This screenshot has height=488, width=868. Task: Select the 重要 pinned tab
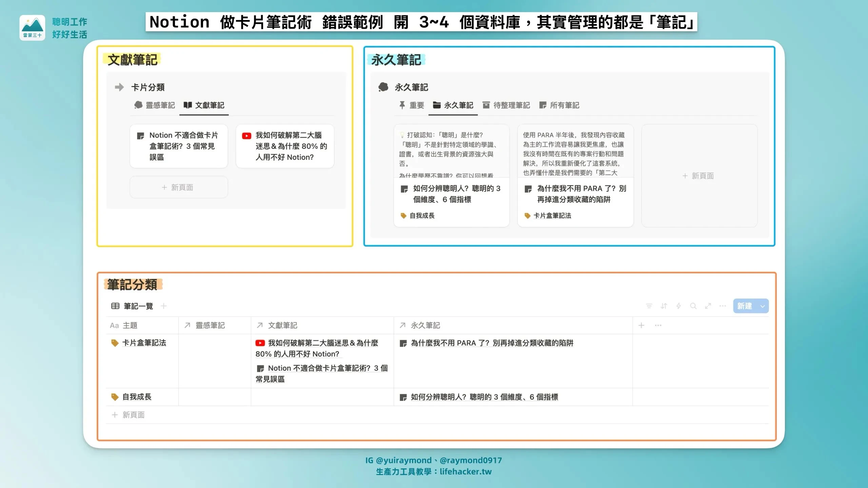pyautogui.click(x=412, y=105)
